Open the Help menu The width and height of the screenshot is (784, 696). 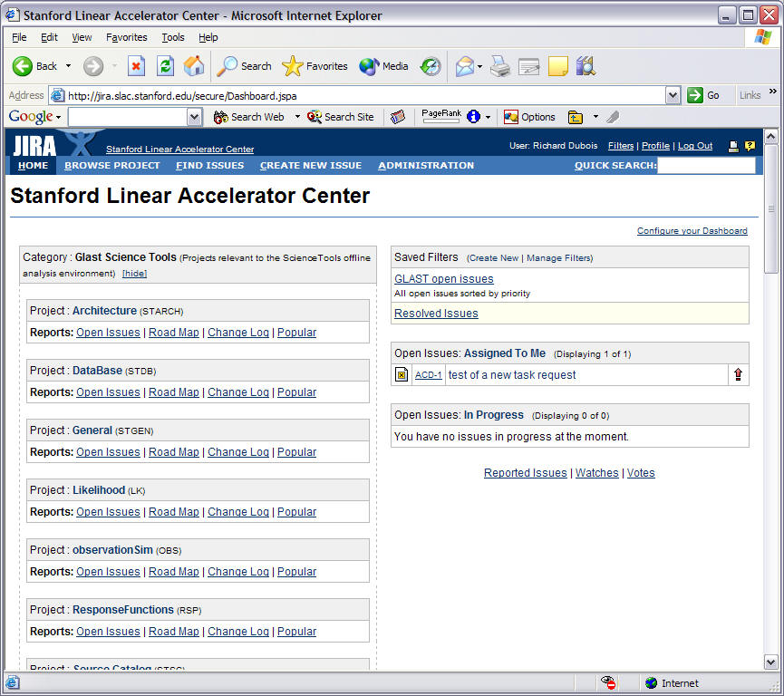pos(208,37)
